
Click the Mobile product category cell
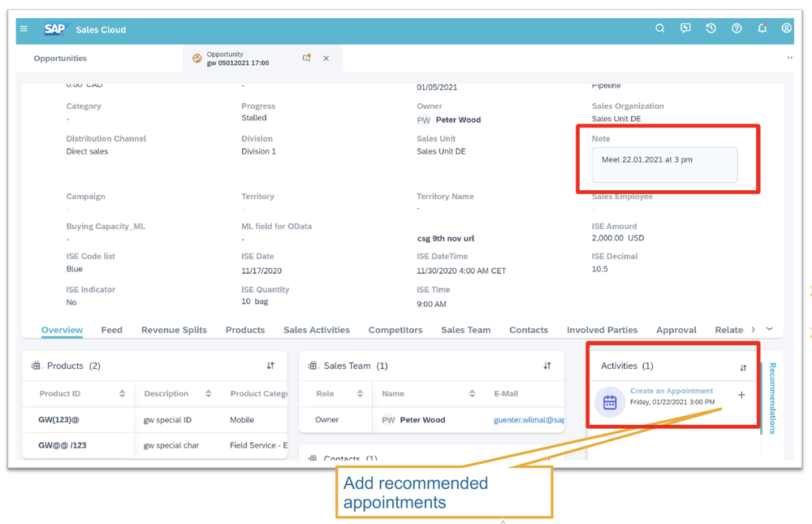242,420
